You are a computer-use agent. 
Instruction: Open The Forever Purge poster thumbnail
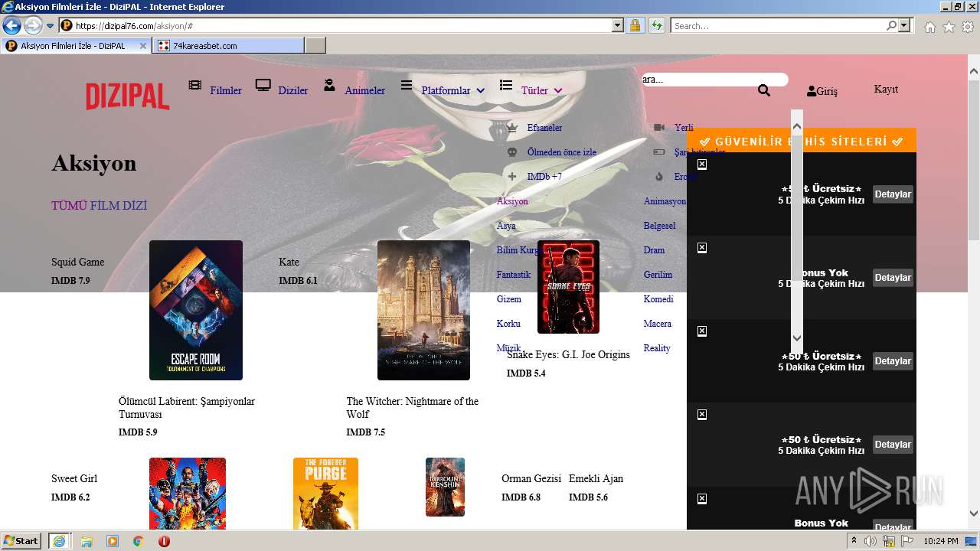[x=325, y=494]
